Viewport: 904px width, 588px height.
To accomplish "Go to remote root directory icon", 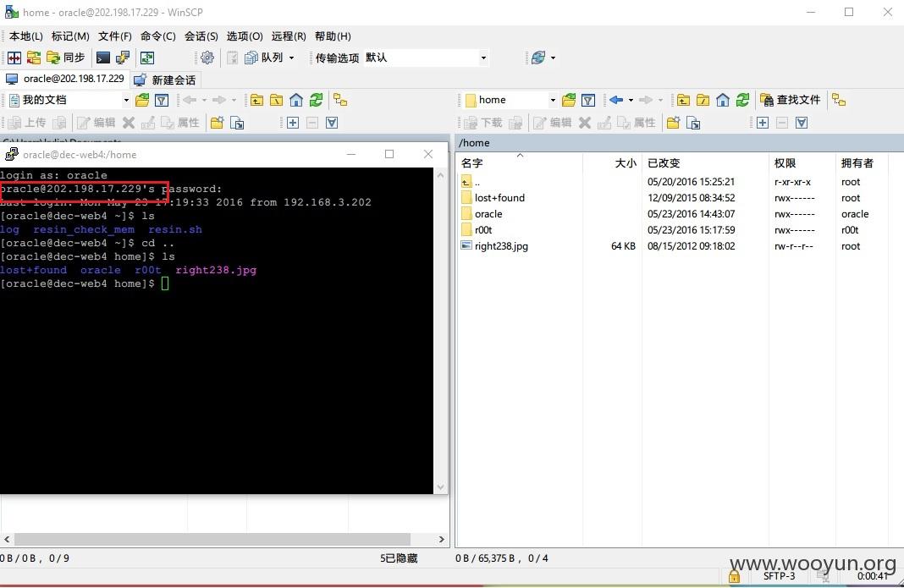I will 703,101.
